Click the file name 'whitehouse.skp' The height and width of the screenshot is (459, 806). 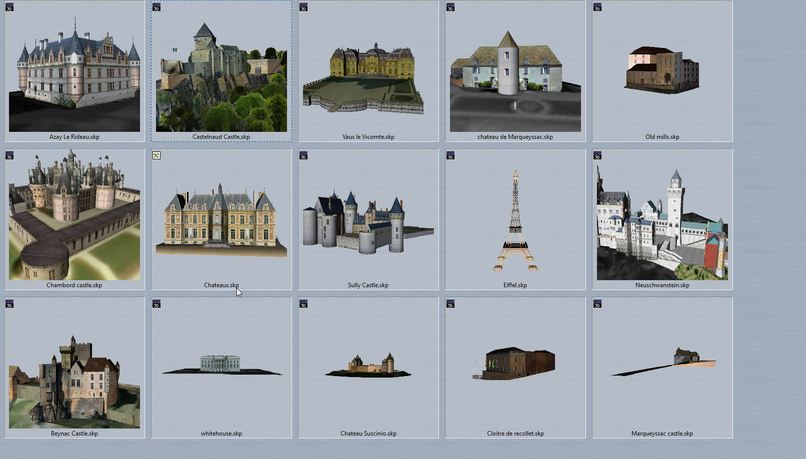[x=221, y=433]
